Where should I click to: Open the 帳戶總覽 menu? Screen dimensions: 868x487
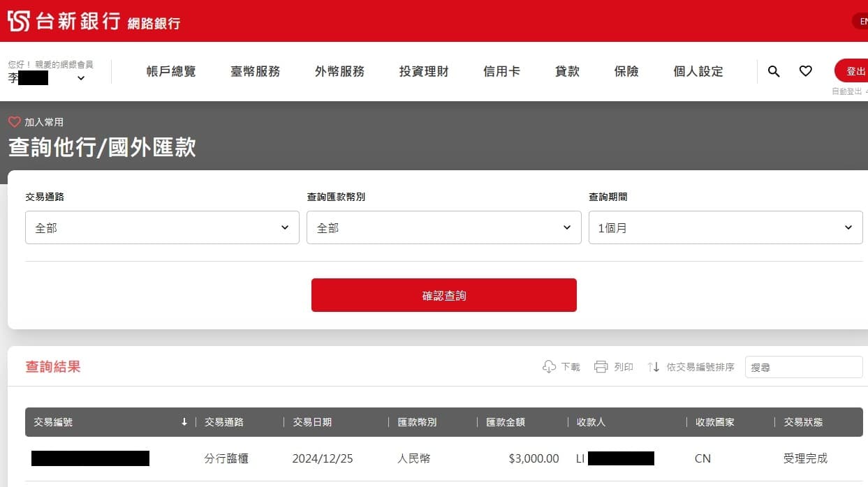pos(171,71)
